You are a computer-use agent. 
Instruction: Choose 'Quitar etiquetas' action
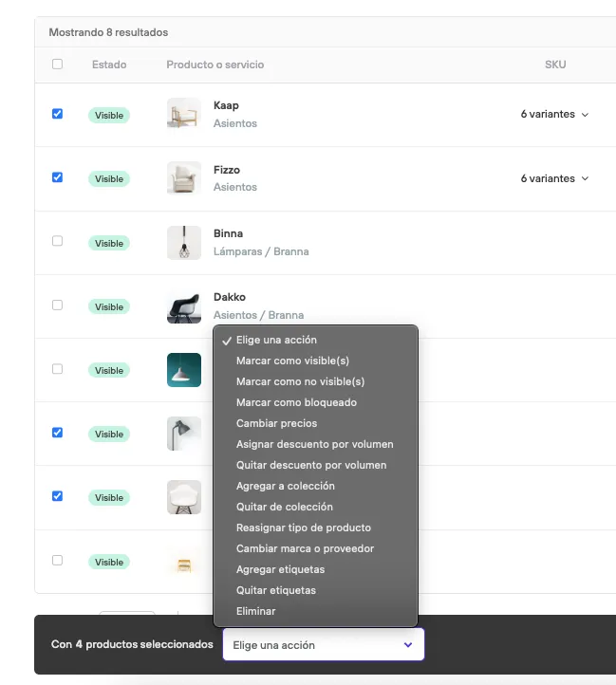coord(315,590)
